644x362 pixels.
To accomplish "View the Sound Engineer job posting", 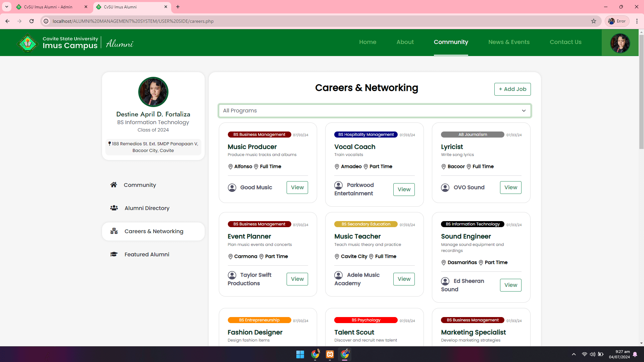I will click(510, 285).
